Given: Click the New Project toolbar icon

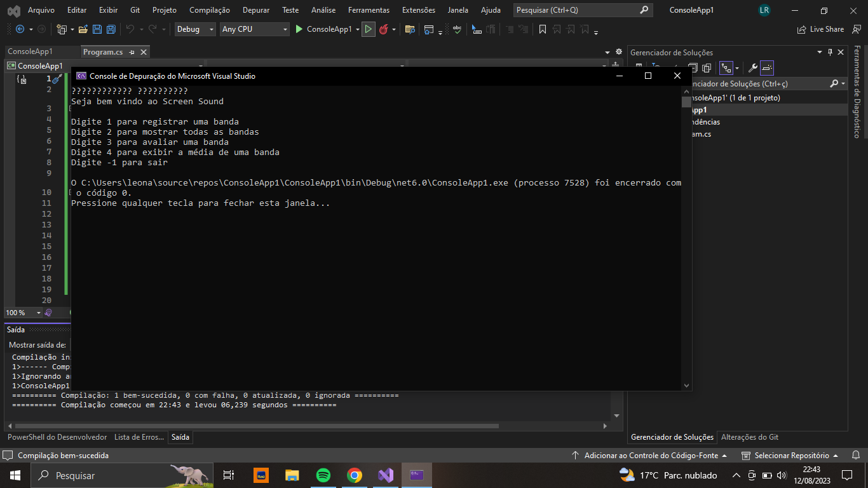Looking at the screenshot, I should click(x=61, y=29).
